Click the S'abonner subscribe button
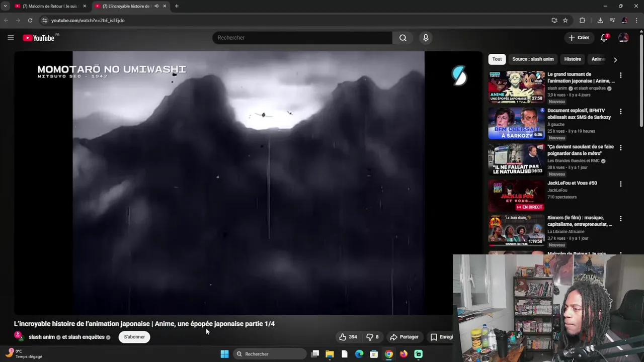The width and height of the screenshot is (644, 362). click(x=134, y=337)
